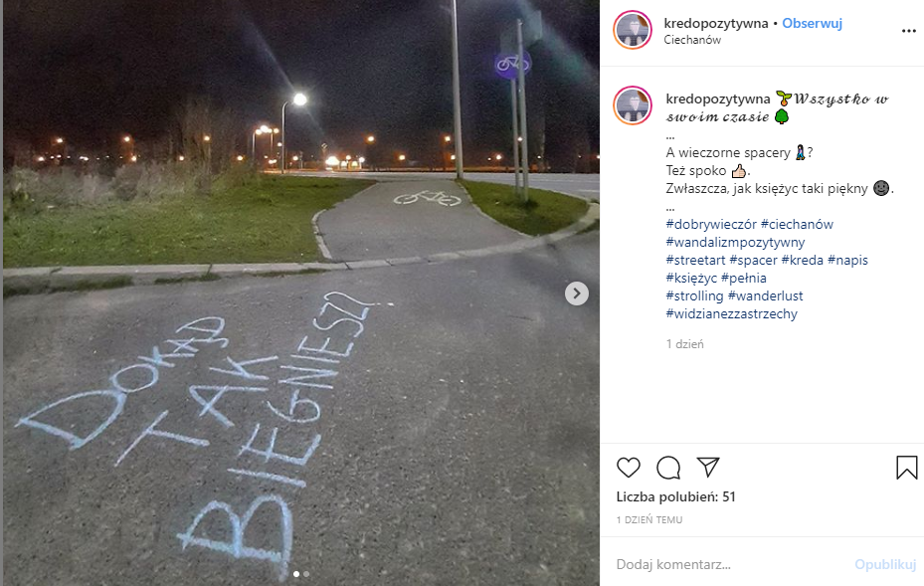The height and width of the screenshot is (586, 924).
Task: Open the 1 DZIEŃ TEMU timestamp link
Action: pyautogui.click(x=649, y=520)
